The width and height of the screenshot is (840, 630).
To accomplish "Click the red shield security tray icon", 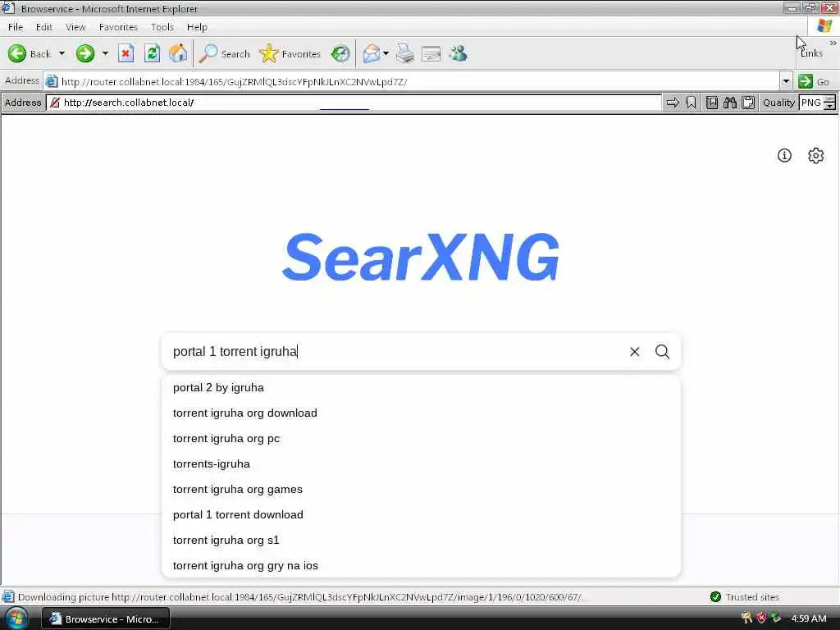I will [x=761, y=619].
